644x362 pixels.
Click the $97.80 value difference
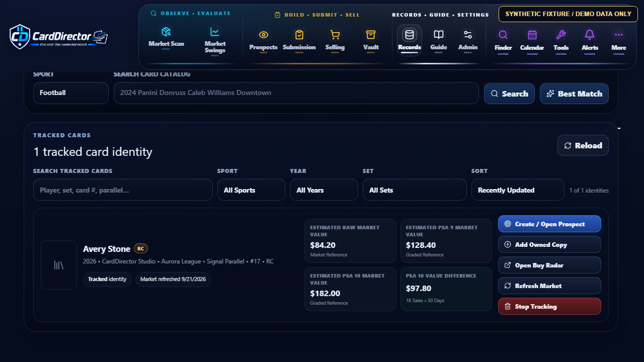pos(419,289)
